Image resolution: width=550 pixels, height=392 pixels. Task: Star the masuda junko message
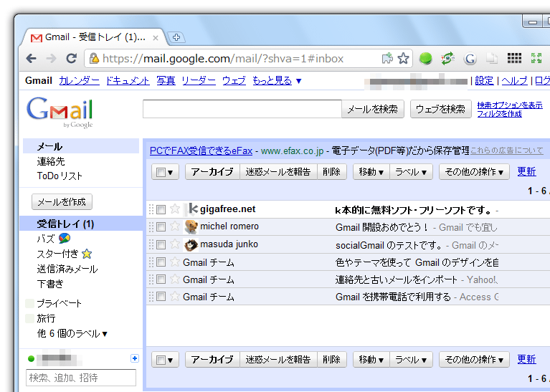coord(175,244)
